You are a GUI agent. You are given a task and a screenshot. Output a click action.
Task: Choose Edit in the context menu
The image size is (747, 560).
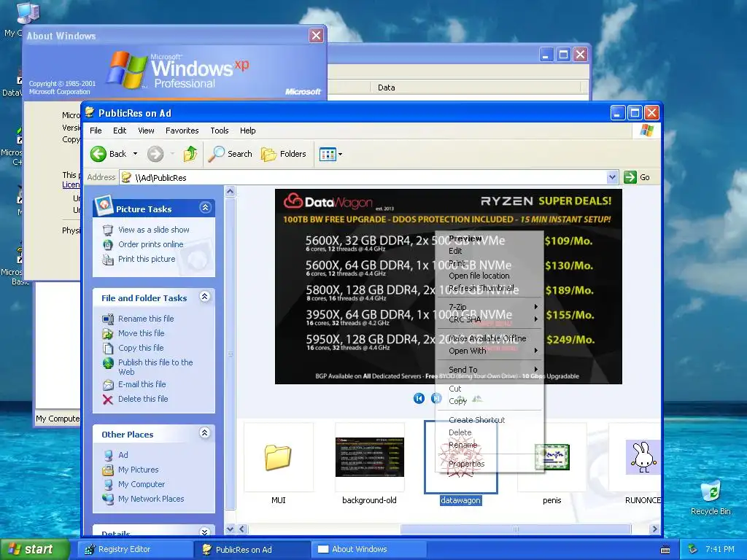click(x=489, y=251)
